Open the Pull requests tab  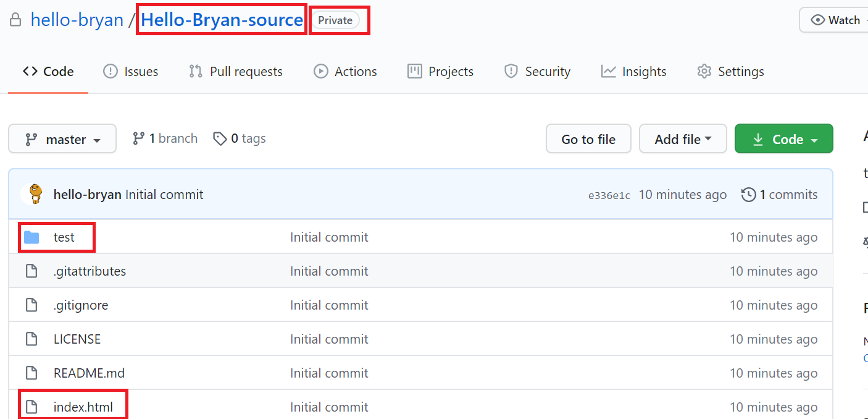235,72
